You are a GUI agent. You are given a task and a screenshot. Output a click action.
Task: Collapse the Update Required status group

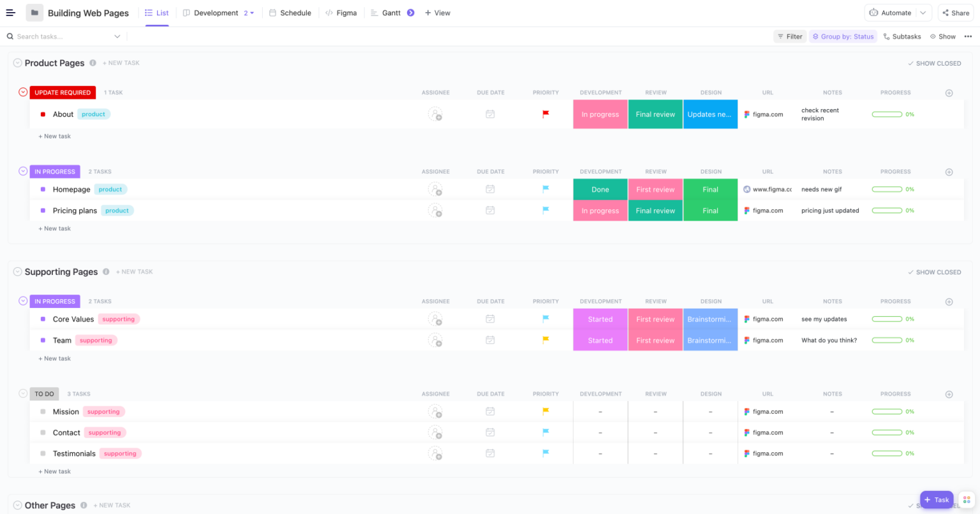[x=22, y=92]
